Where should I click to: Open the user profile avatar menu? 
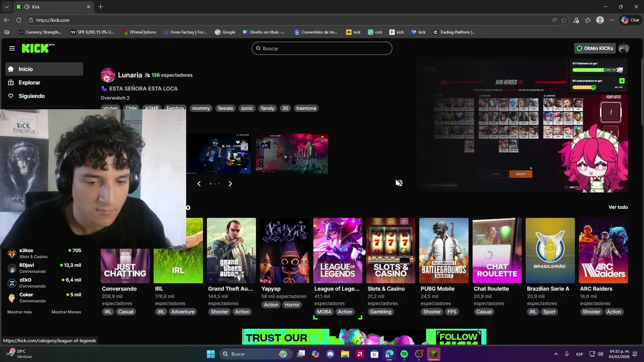pyautogui.click(x=624, y=48)
